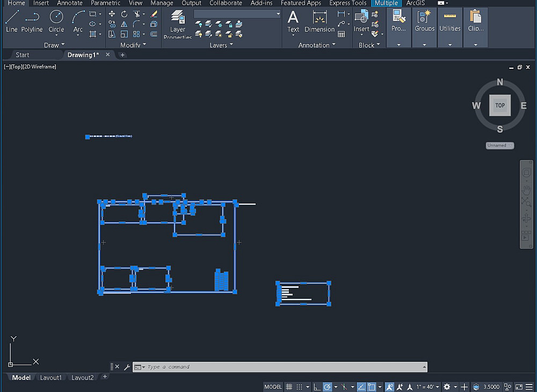Click the MODEL space button
Image resolution: width=537 pixels, height=392 pixels.
pos(273,387)
